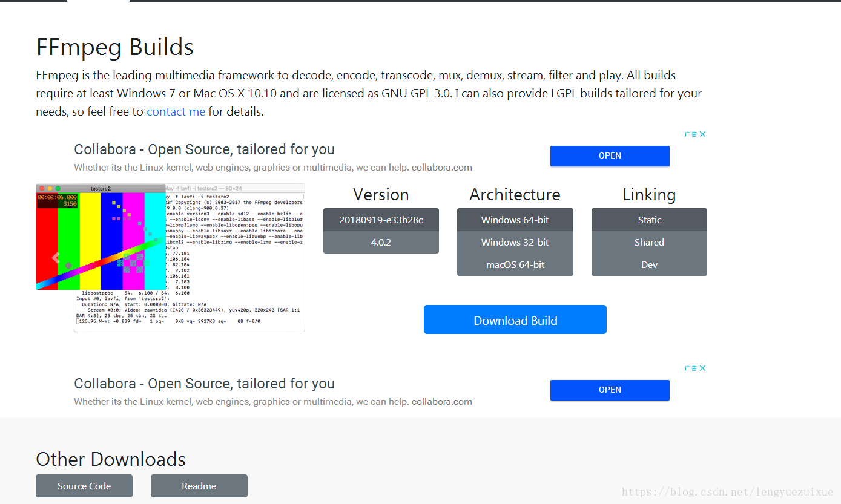The width and height of the screenshot is (841, 504).
Task: Click the FFmpeg Builds heading
Action: click(x=114, y=47)
